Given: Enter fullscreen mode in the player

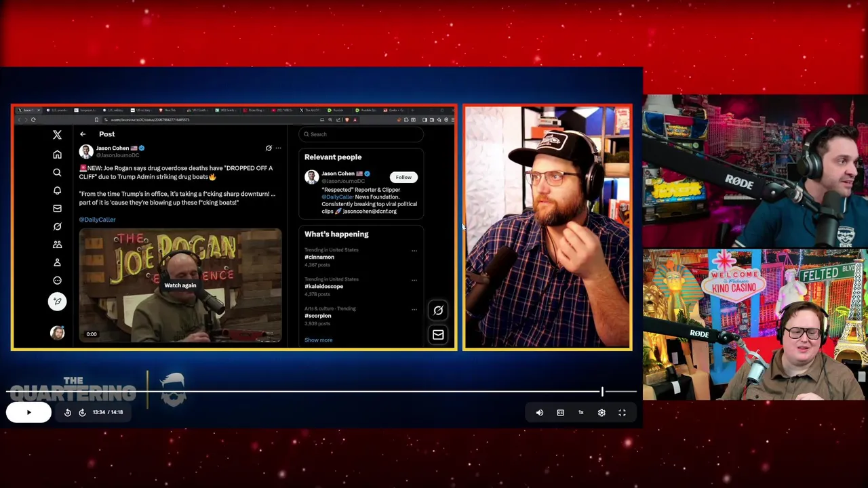Looking at the screenshot, I should tap(622, 412).
